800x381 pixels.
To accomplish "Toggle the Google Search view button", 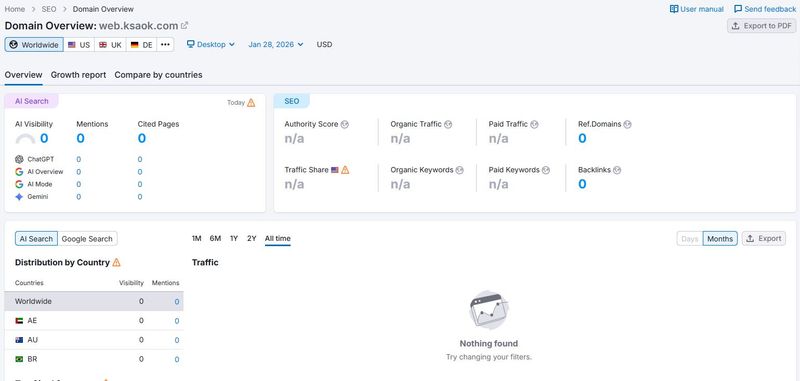I will 87,239.
